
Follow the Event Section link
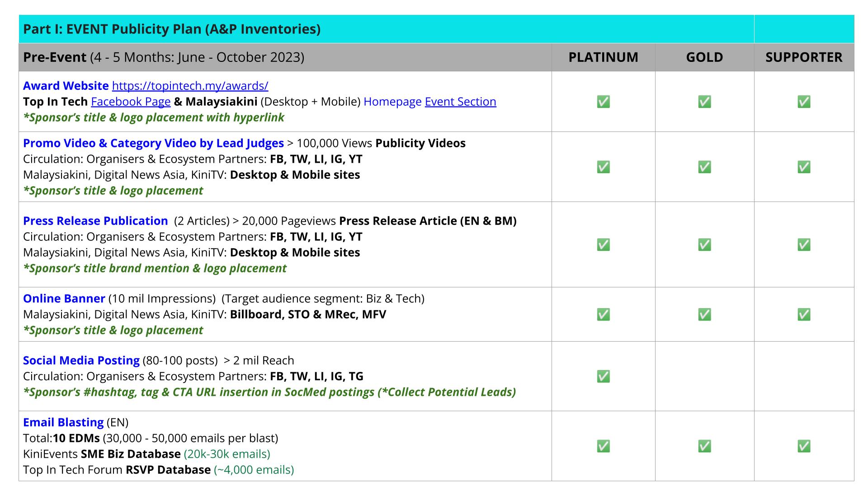pyautogui.click(x=460, y=102)
